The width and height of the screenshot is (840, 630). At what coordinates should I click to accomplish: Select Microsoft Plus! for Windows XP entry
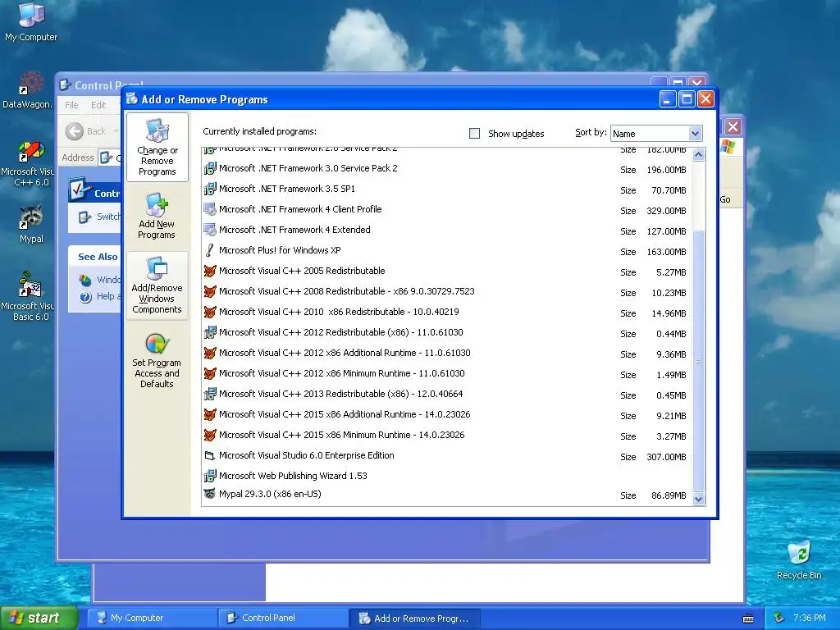coord(447,251)
